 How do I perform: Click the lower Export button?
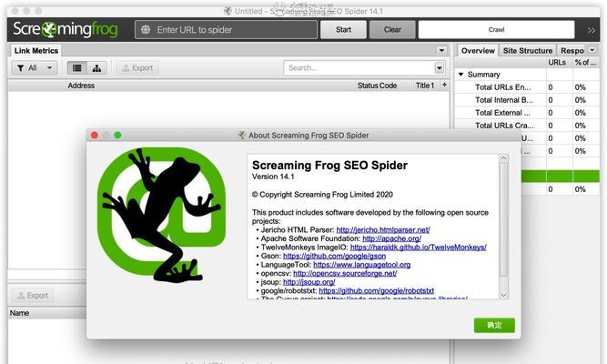click(33, 296)
